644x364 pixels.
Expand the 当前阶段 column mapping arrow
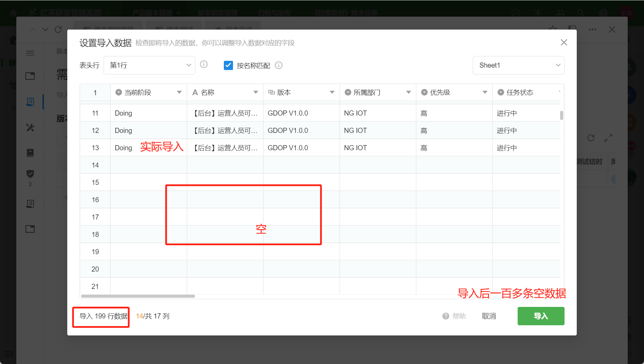point(179,92)
